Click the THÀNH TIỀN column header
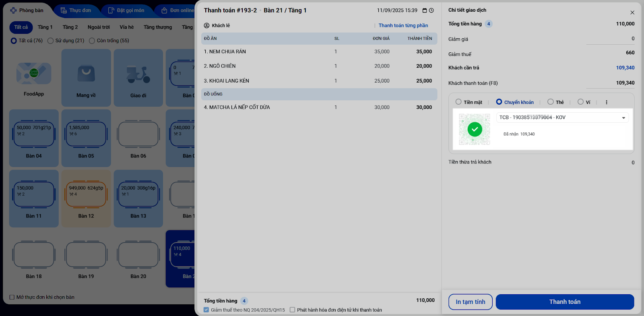This screenshot has height=316, width=644. pyautogui.click(x=420, y=39)
